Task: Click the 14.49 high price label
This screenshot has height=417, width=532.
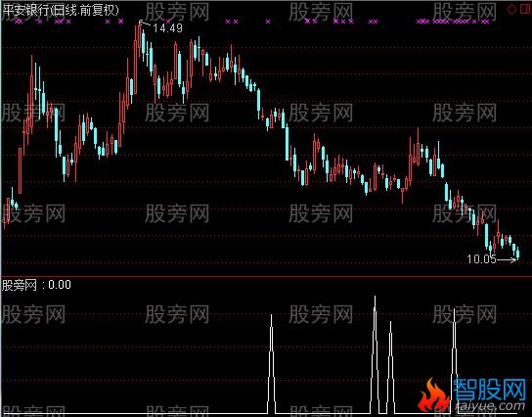Action: [x=167, y=27]
